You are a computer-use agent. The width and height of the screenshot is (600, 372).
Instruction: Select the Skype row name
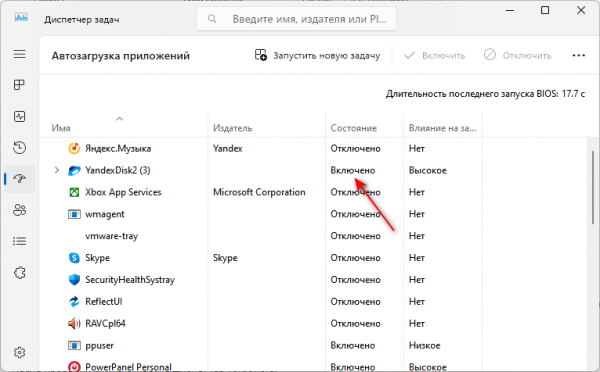coord(97,258)
